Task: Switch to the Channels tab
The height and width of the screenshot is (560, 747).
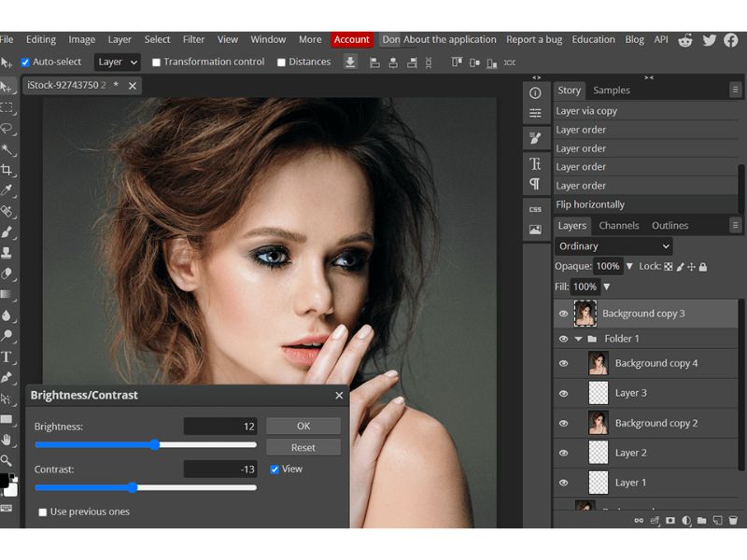Action: [619, 225]
